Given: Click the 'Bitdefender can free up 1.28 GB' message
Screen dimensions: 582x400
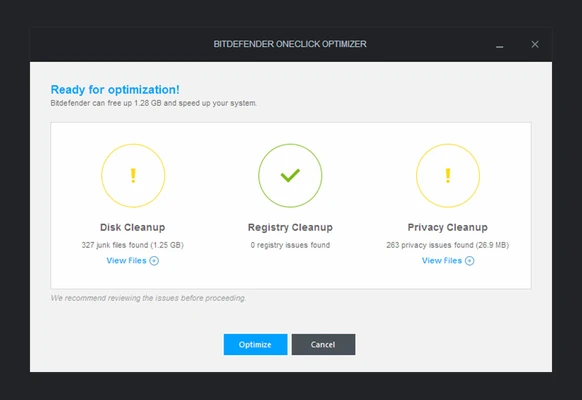Looking at the screenshot, I should pos(154,103).
